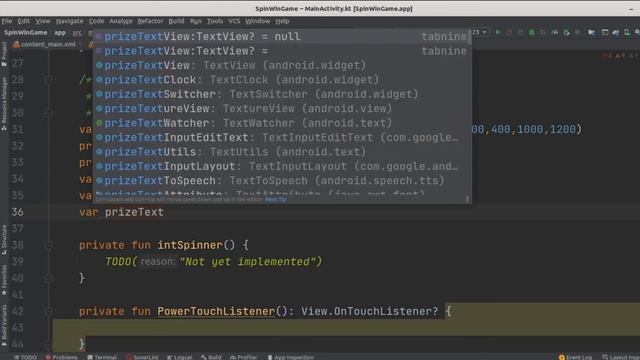Click the app breadcrumb

click(60, 33)
